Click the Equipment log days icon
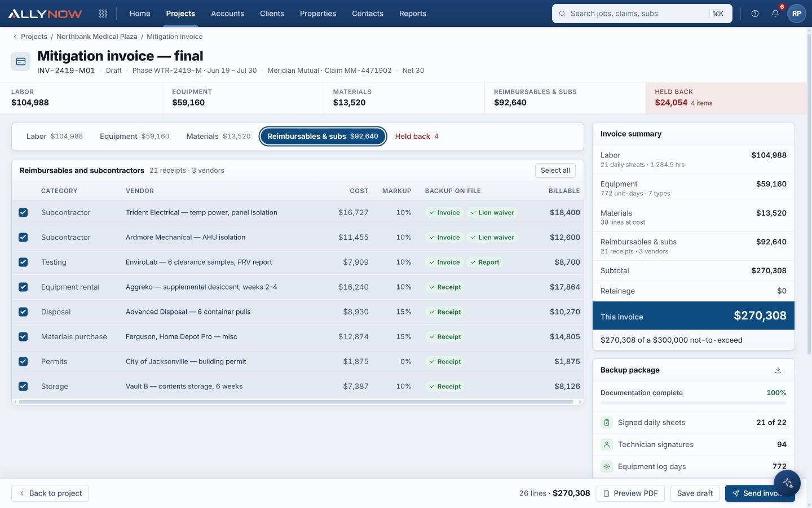The image size is (812, 508). pos(607,466)
